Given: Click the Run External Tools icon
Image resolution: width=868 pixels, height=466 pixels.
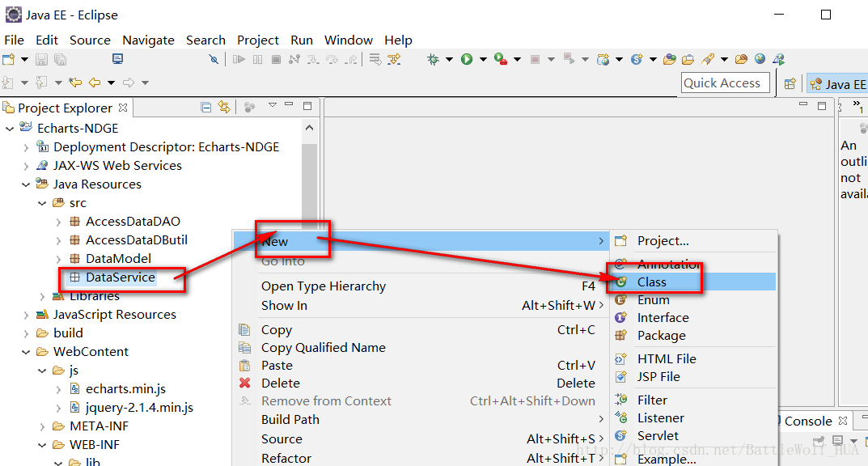Looking at the screenshot, I should tap(501, 59).
